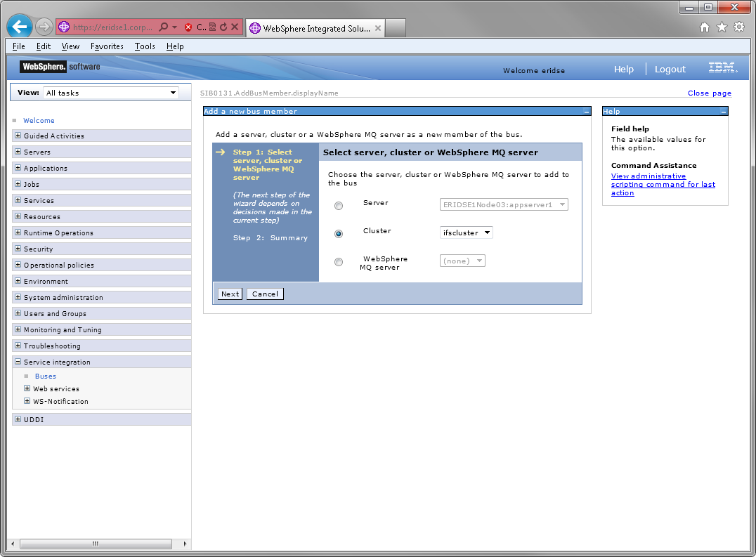The height and width of the screenshot is (557, 756).
Task: Expand the Runtime Operations section
Action: (18, 232)
